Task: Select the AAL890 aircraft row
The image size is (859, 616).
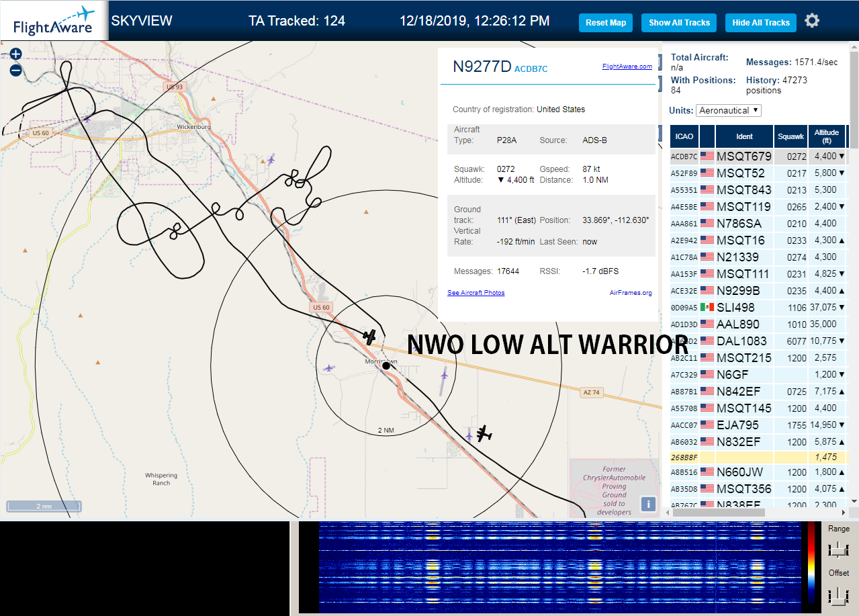Action: (x=758, y=324)
